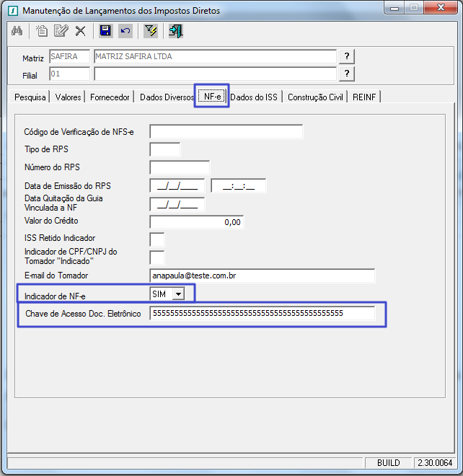Click the edit record pencil icon
Viewport: 463px width, 476px height.
coord(61,31)
